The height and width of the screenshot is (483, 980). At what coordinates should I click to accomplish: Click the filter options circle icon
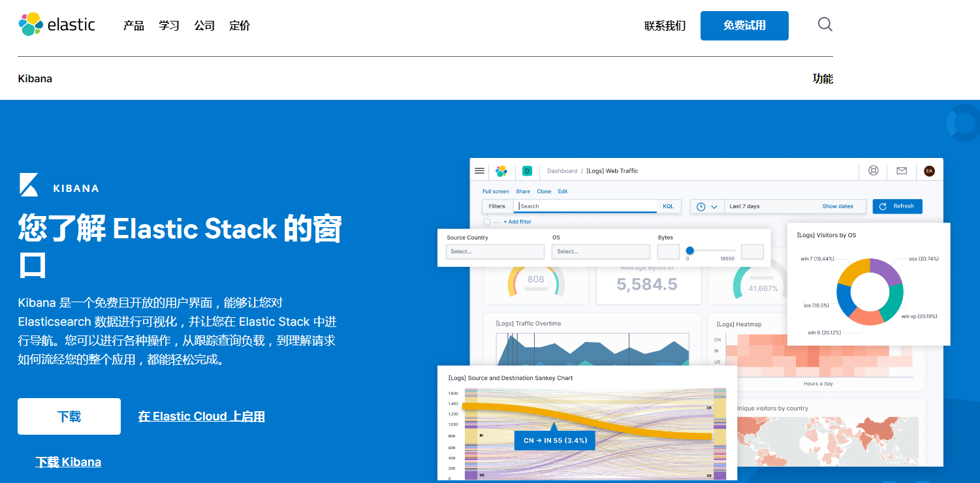486,222
